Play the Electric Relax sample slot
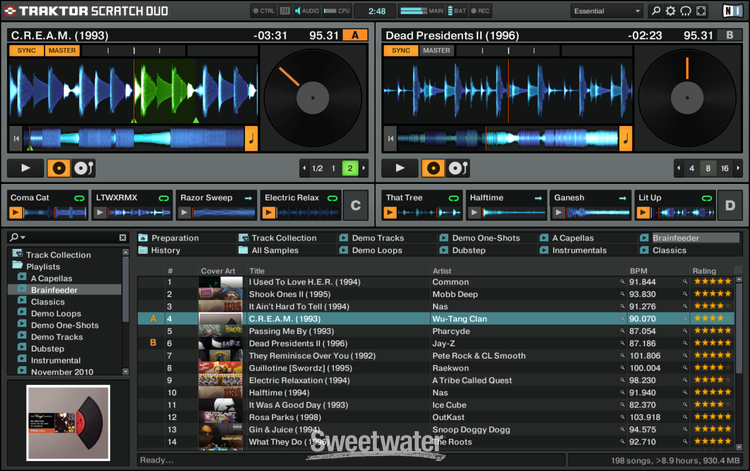Viewport: 750px width, 471px height. (269, 212)
